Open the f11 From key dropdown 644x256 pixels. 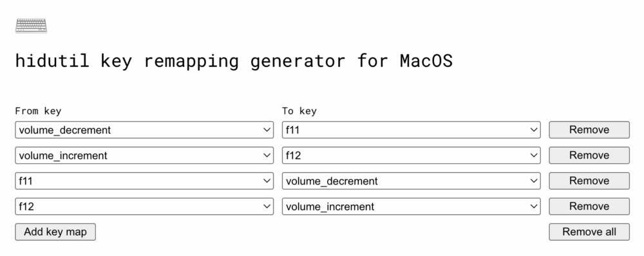[x=144, y=181]
